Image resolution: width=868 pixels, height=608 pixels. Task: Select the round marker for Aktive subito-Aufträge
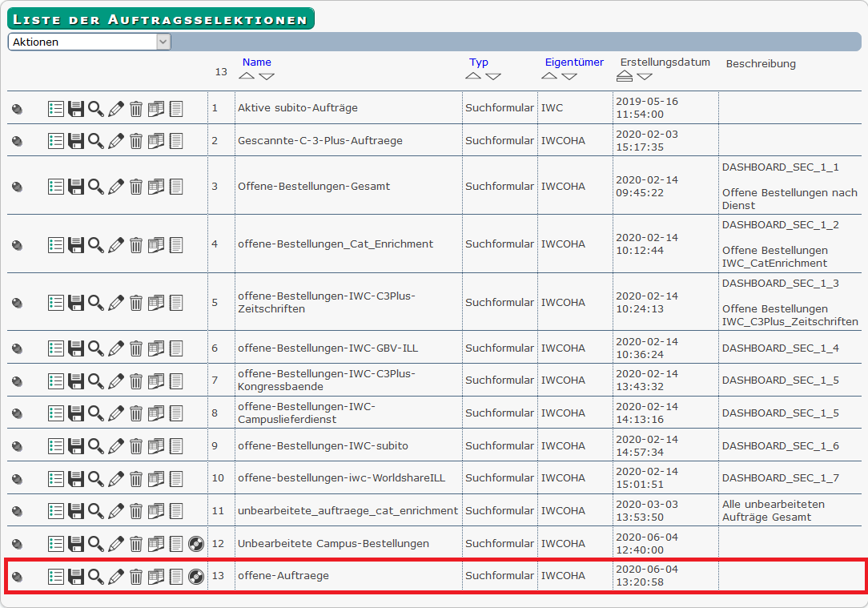(x=17, y=109)
